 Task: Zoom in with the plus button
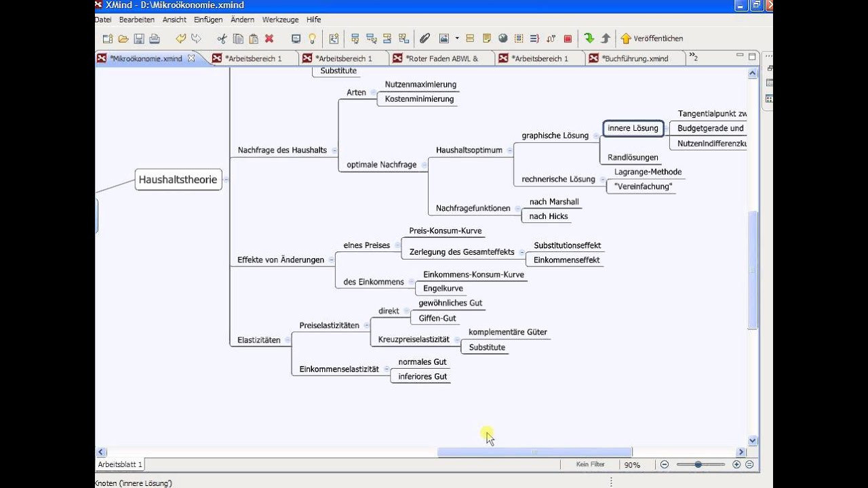click(x=736, y=464)
